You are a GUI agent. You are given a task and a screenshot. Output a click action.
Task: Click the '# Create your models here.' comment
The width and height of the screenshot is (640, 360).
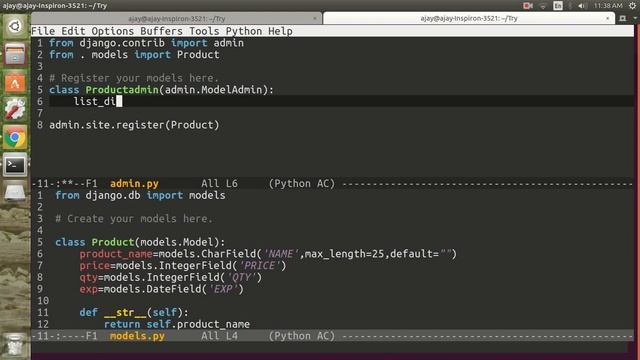click(x=134, y=219)
